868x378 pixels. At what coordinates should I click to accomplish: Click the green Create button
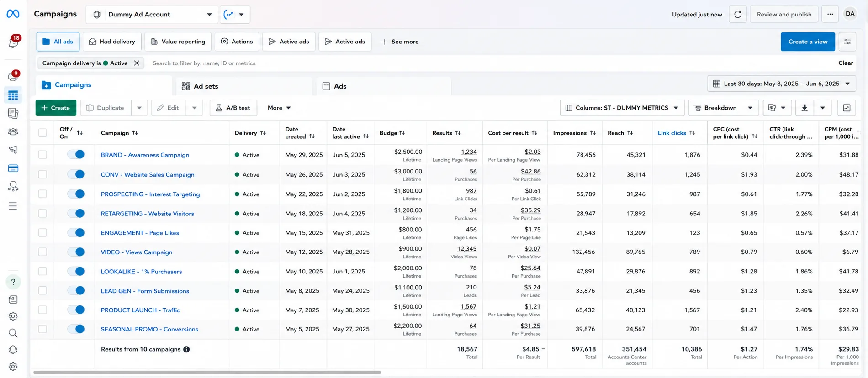click(56, 108)
